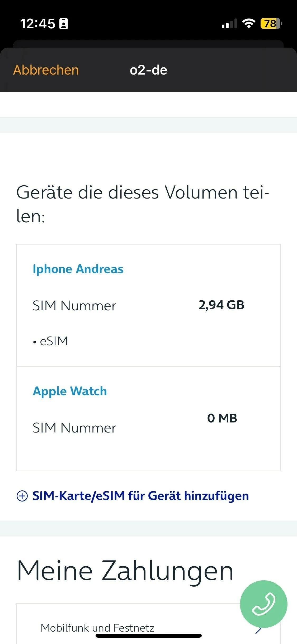Tap SIM Nummer under Apple Watch
Viewport: 297px width, 644px height.
click(74, 428)
